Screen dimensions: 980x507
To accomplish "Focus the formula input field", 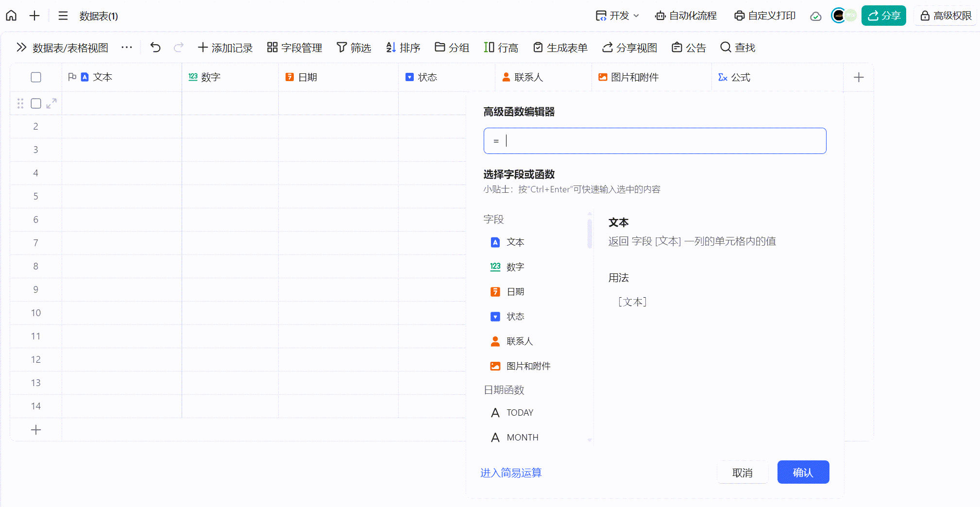I will click(x=655, y=141).
